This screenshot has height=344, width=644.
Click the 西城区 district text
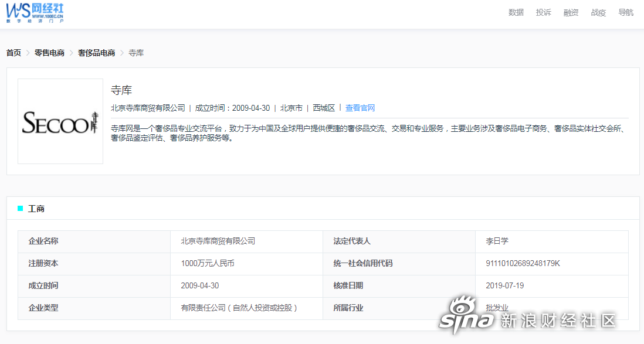point(324,108)
